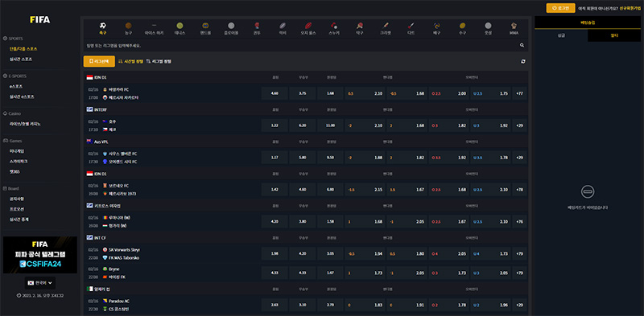Expand +78 markets for second IDN D1 match
This screenshot has width=644, height=316.
point(519,190)
